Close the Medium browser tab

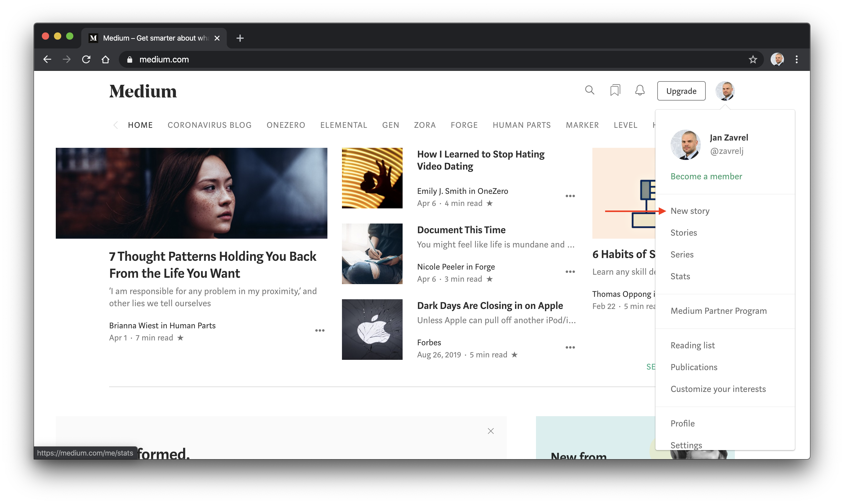(x=217, y=38)
